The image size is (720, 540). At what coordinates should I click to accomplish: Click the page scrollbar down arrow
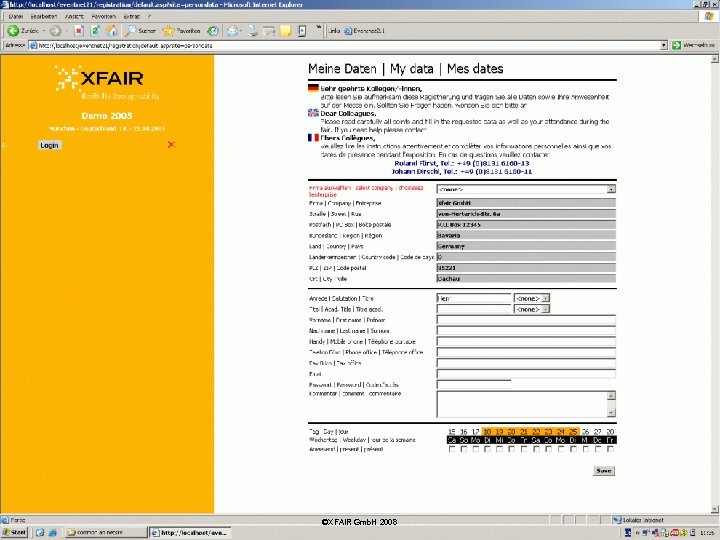click(x=714, y=509)
